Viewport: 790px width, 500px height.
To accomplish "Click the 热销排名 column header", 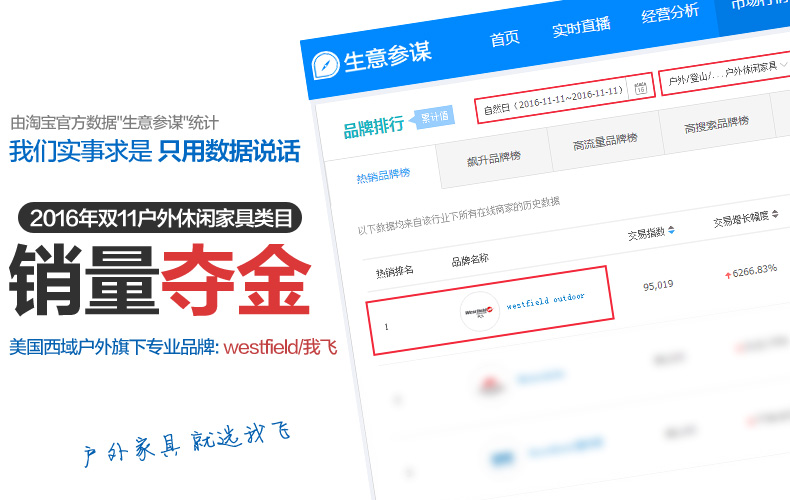I will click(394, 272).
